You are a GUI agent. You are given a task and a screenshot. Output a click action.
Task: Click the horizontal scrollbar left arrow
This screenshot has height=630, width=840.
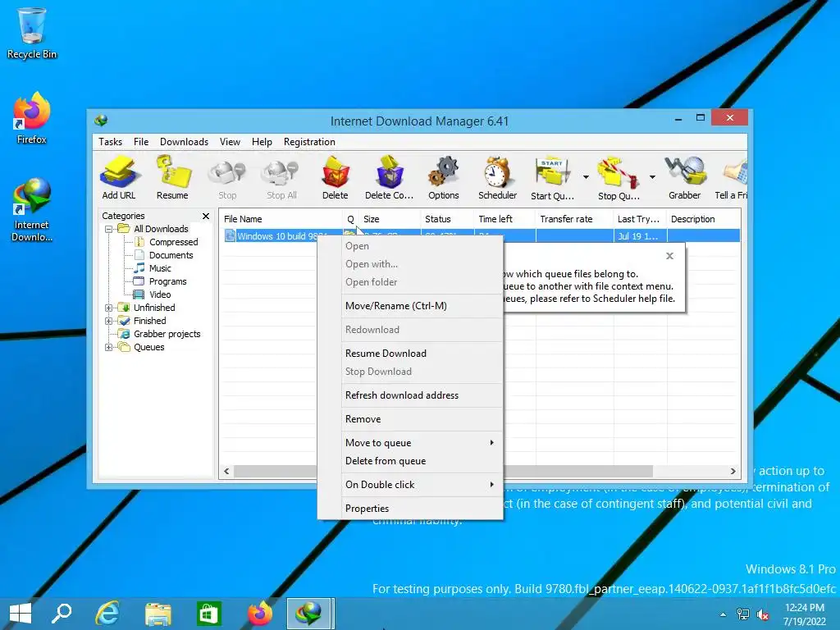226,472
